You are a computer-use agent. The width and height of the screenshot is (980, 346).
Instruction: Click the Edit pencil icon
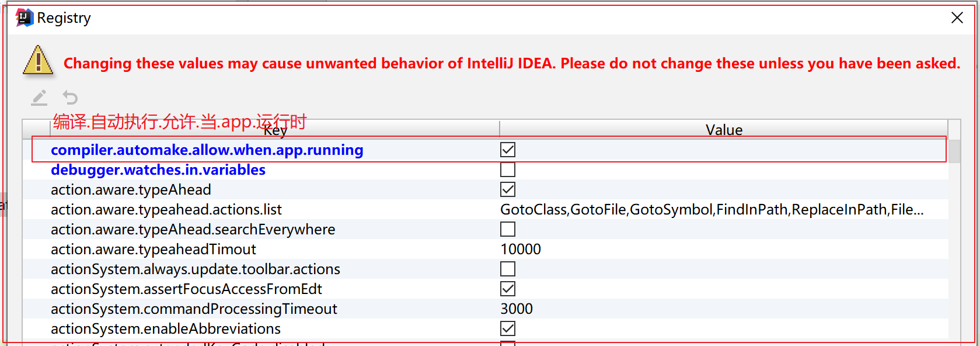(x=39, y=98)
